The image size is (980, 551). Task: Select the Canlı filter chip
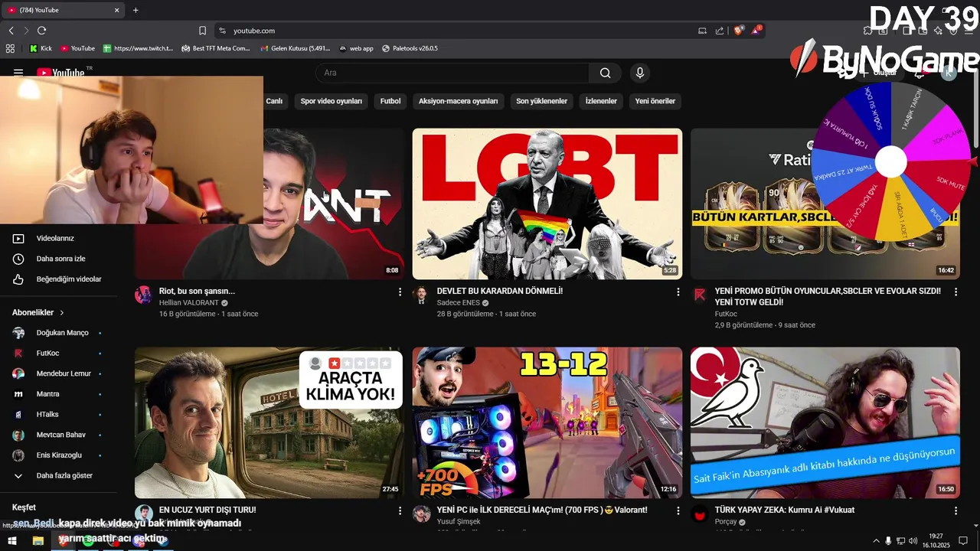click(274, 101)
